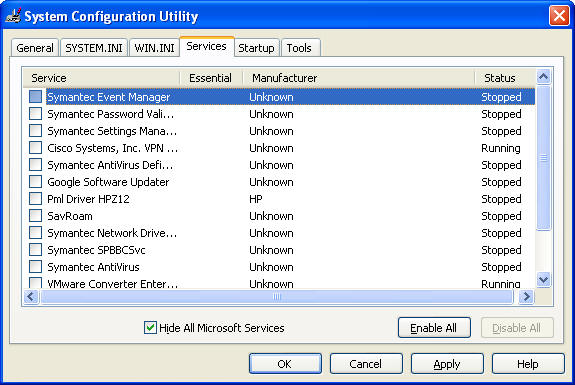Click the horizontal scrollbar left arrow
Viewport: 575px width, 385px height.
pos(31,296)
